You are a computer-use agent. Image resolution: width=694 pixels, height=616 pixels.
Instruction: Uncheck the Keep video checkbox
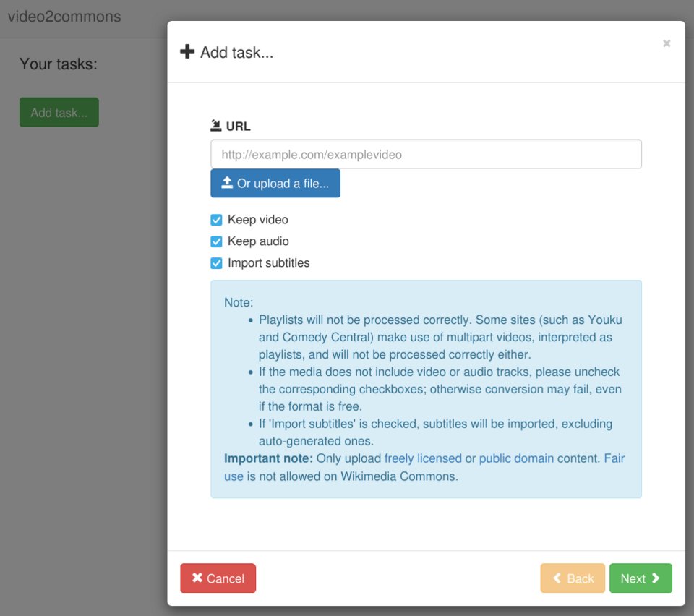coord(216,220)
